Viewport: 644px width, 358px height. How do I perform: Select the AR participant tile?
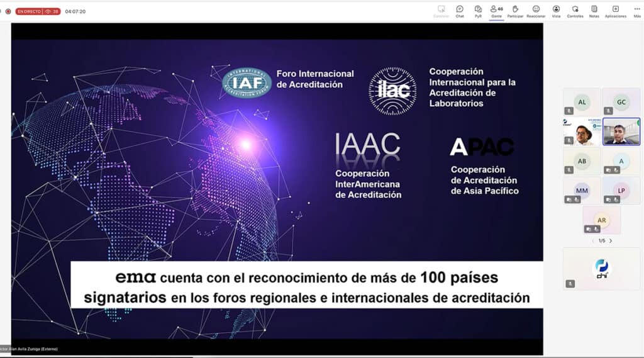pos(601,220)
